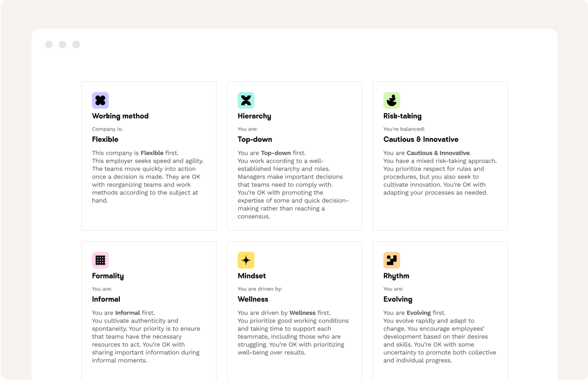588x380 pixels.
Task: Click the teal Hierarchy icon
Action: [246, 100]
